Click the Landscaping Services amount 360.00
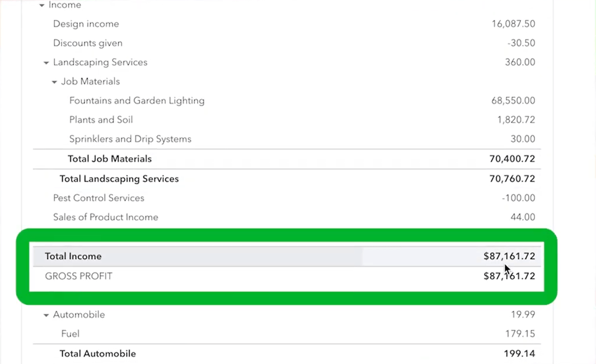The image size is (596, 364). (520, 62)
